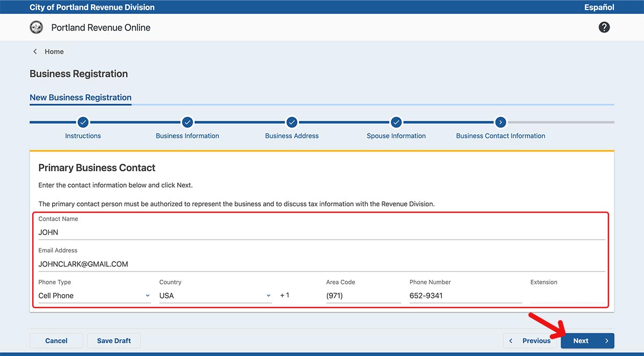Select the New Business Registration tab
This screenshot has height=356, width=644.
80,98
